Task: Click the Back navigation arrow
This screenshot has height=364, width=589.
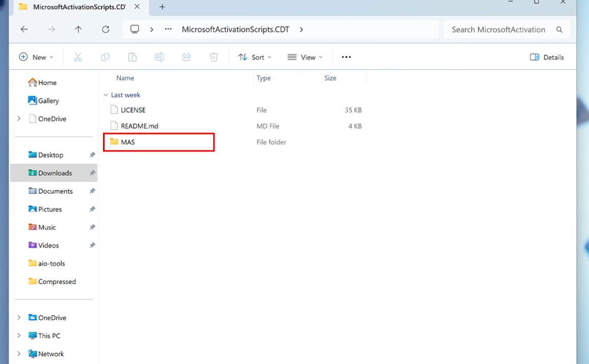Action: point(24,29)
